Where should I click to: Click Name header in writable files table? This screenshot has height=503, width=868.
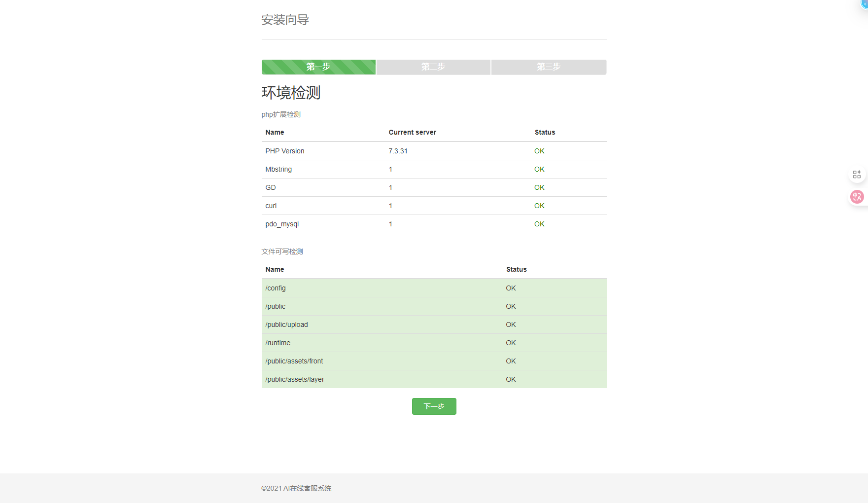(275, 269)
